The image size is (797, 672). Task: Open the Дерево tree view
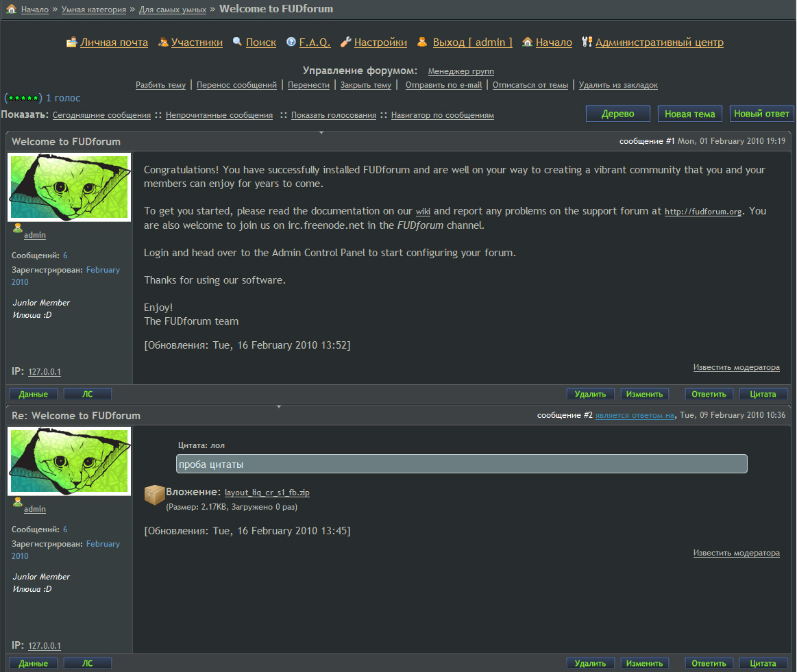click(617, 114)
